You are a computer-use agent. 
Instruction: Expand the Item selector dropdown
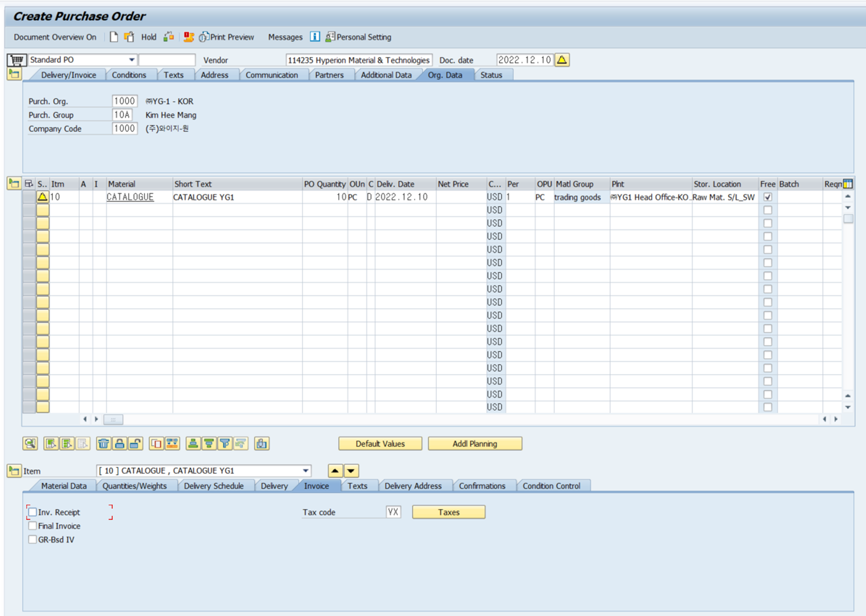point(306,471)
